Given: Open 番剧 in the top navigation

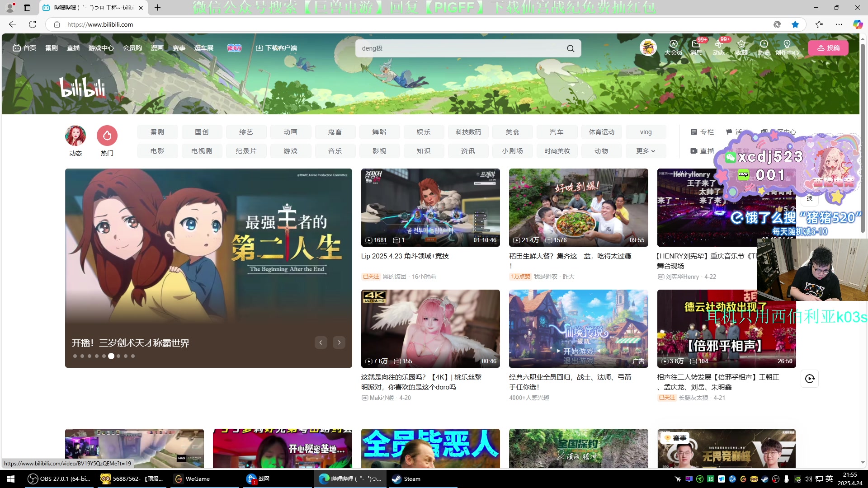Looking at the screenshot, I should [52, 48].
